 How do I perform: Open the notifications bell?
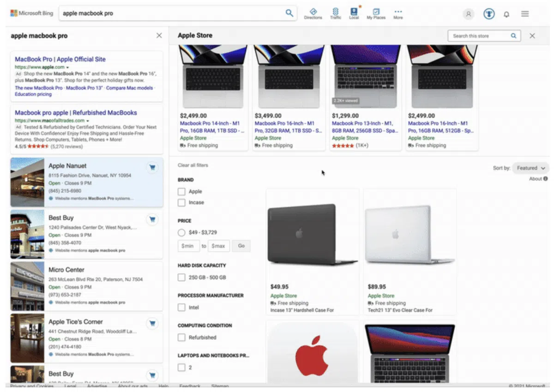pos(506,14)
